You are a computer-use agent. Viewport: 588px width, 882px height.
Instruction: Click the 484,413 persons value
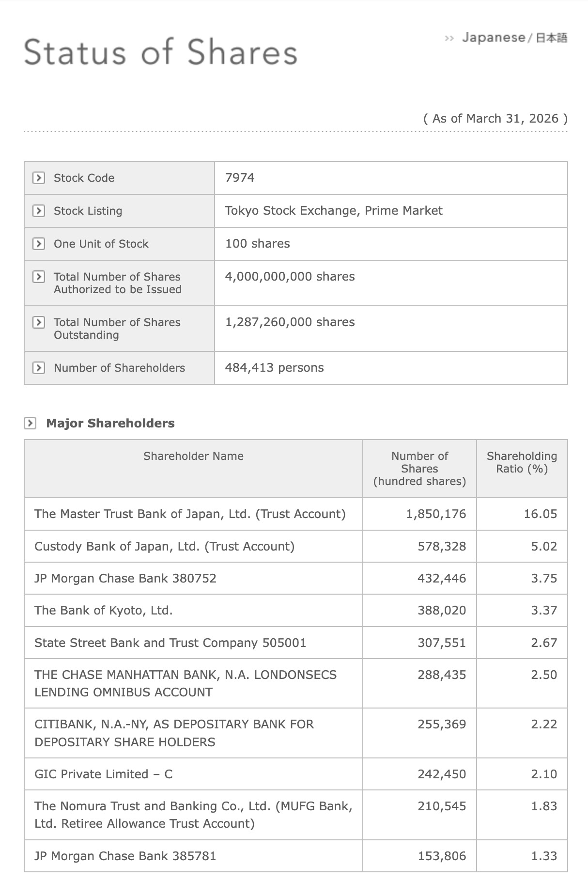click(x=274, y=368)
